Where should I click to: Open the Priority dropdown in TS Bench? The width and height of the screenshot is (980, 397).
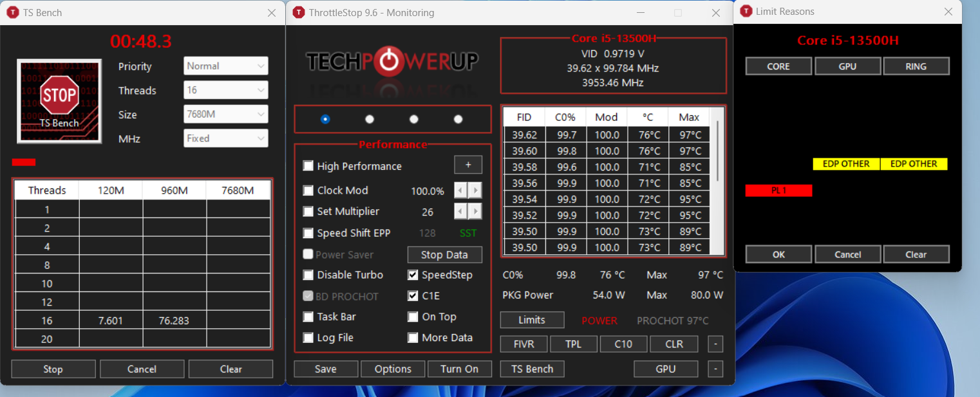226,66
